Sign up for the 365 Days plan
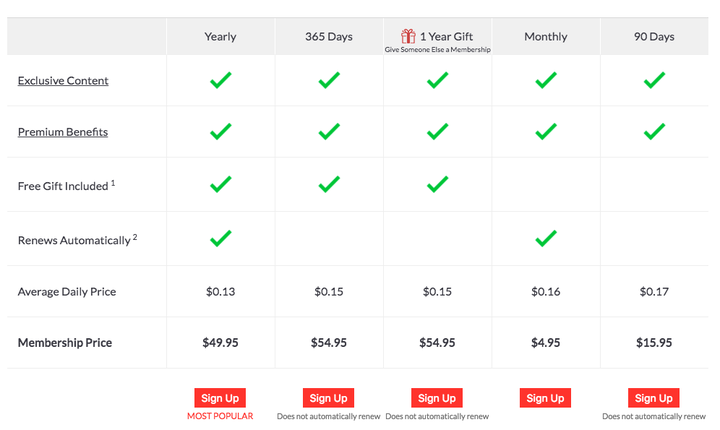 (x=328, y=398)
